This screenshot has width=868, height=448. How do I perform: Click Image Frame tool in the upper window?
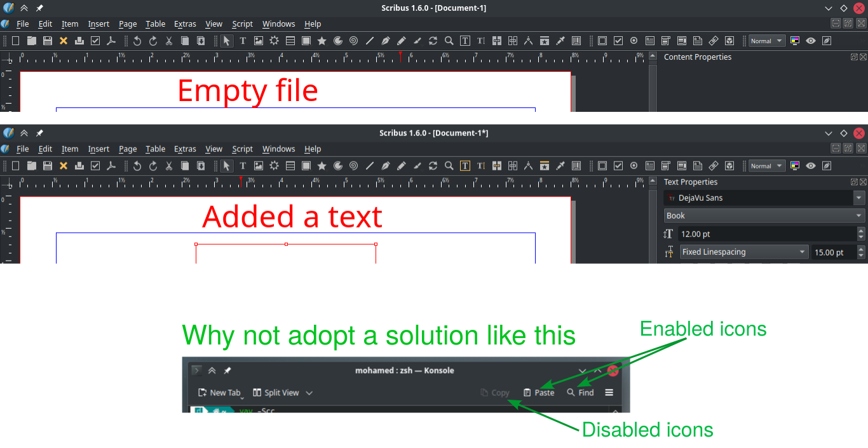[259, 41]
